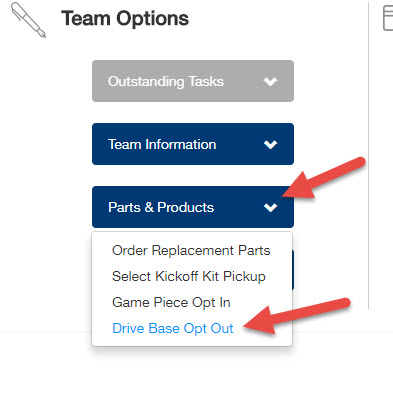The height and width of the screenshot is (402, 393).
Task: Select Kickoff Kit Pickup menu entry
Action: coord(189,276)
